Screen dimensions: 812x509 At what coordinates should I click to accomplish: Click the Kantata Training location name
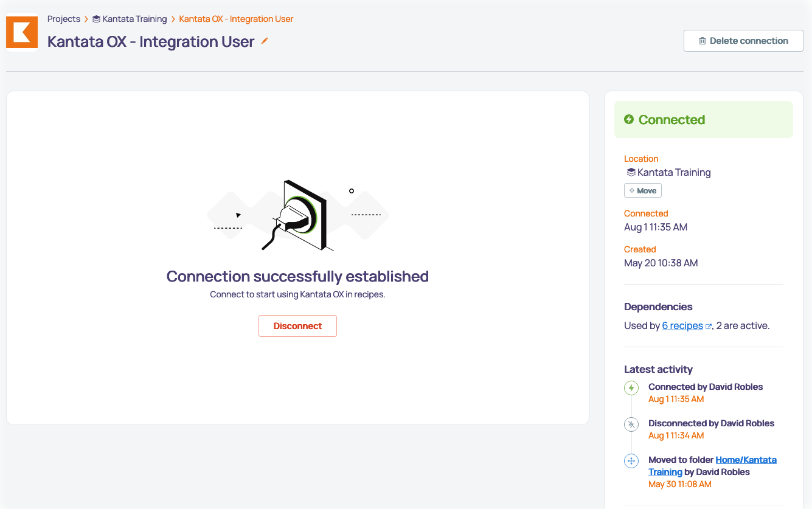pyautogui.click(x=674, y=172)
